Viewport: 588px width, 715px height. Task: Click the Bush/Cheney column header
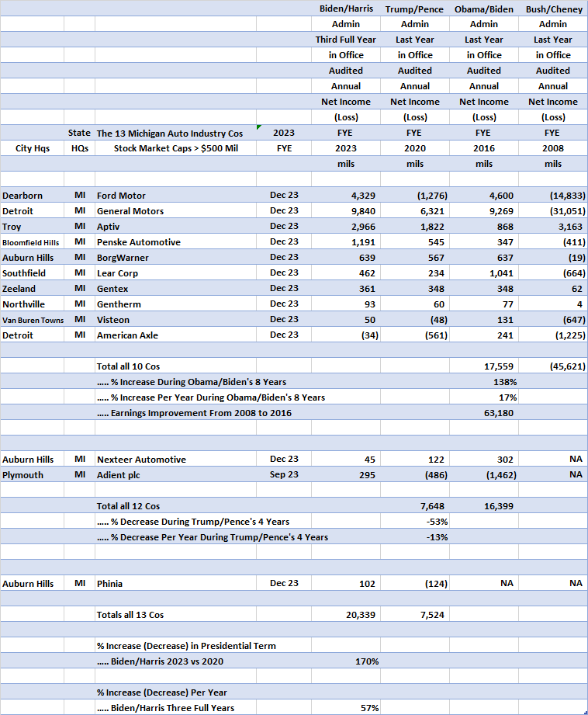click(553, 9)
